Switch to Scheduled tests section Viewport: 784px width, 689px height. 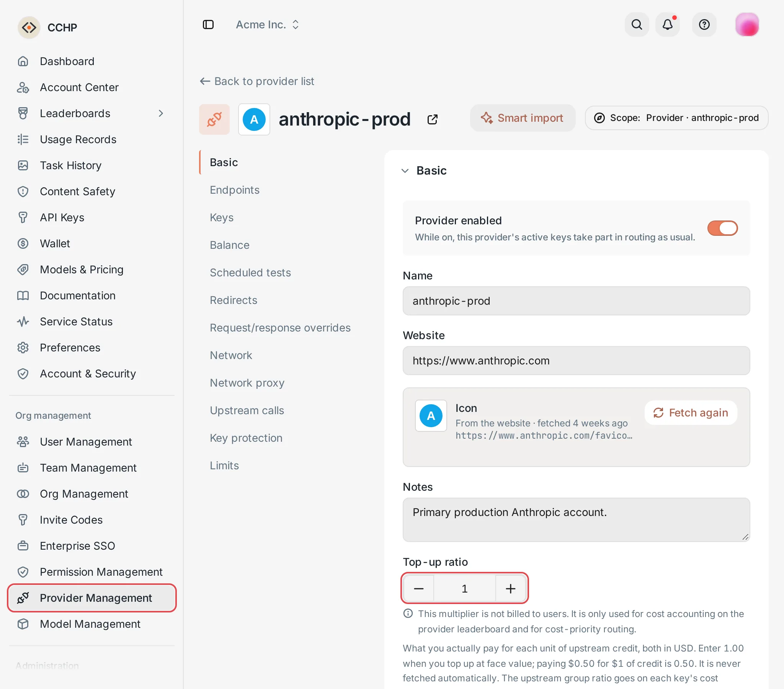[250, 273]
